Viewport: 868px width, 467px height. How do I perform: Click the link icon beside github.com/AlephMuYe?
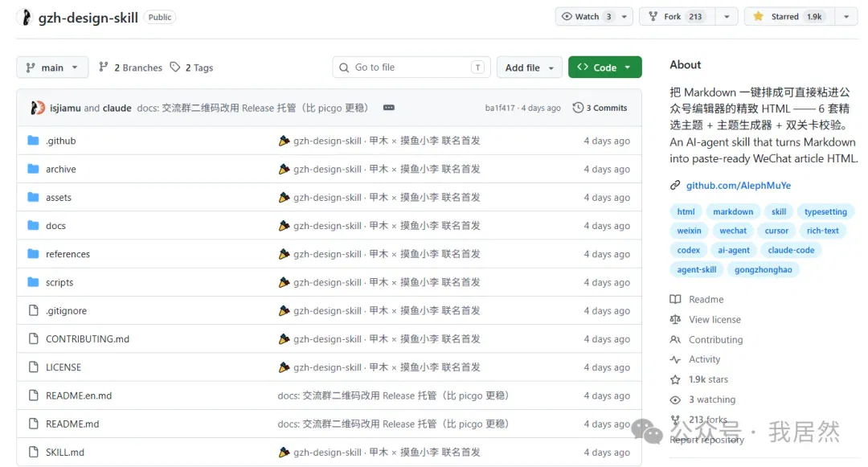pos(675,186)
